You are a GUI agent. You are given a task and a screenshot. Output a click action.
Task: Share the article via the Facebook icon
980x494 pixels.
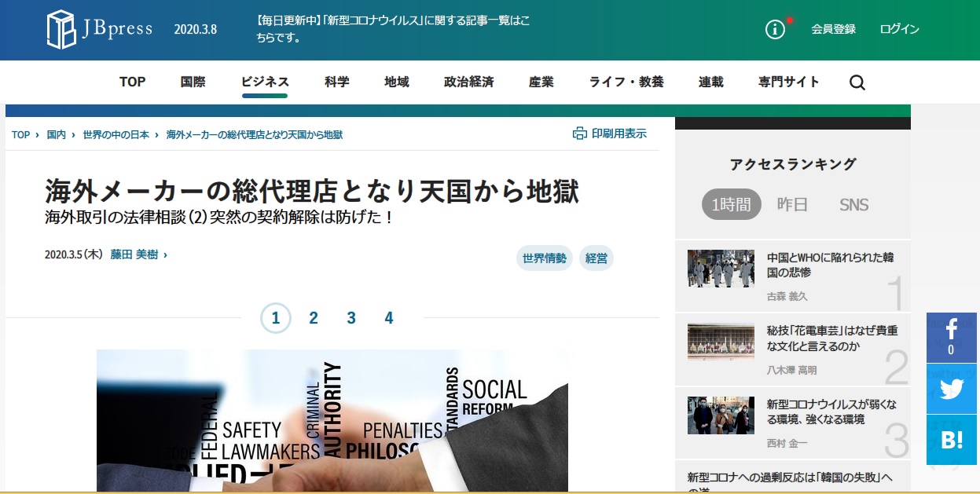[951, 333]
